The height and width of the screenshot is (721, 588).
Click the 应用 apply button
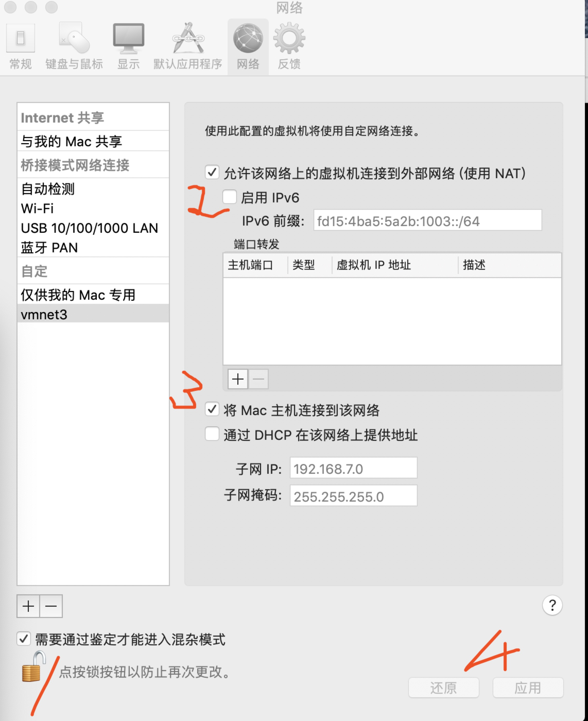pos(528,688)
